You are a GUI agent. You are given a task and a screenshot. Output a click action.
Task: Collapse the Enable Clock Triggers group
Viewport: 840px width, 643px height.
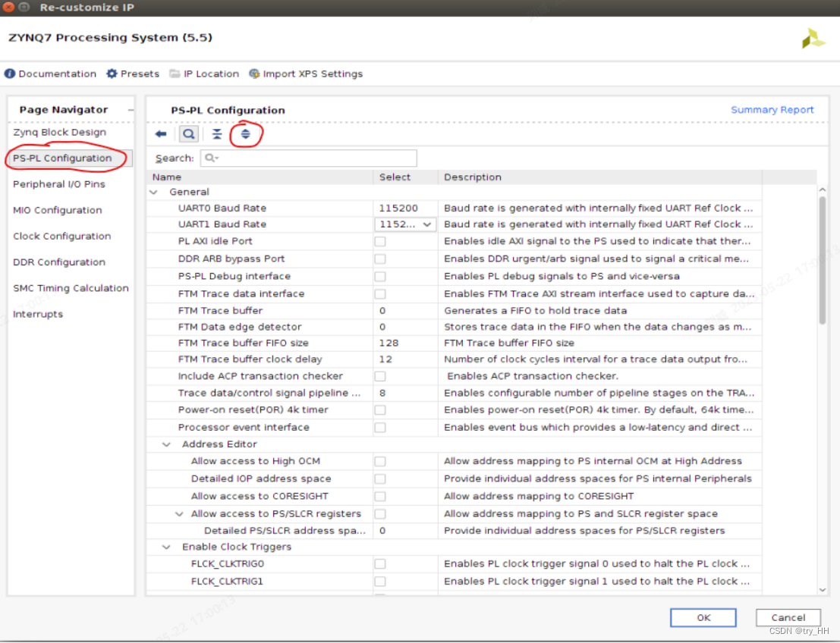tap(167, 547)
